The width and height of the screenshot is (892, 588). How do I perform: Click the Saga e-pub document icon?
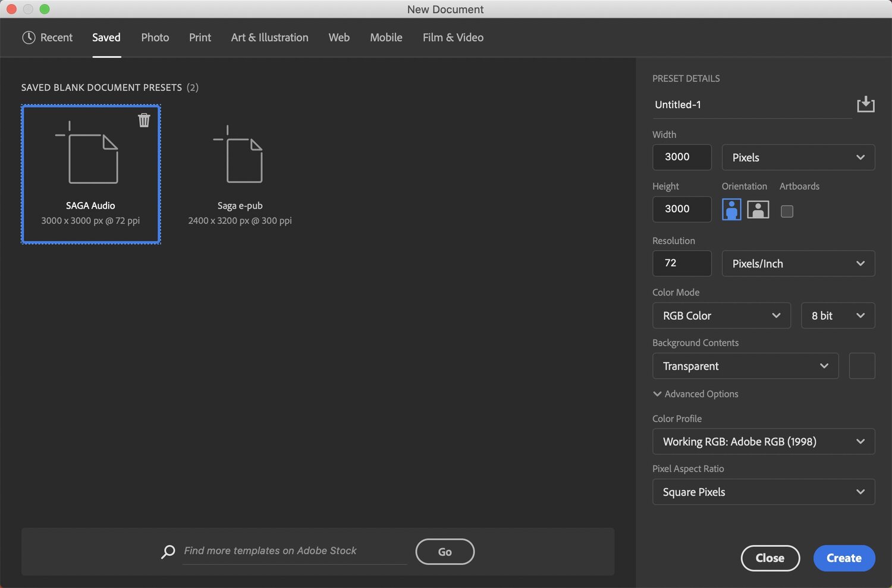(x=238, y=154)
